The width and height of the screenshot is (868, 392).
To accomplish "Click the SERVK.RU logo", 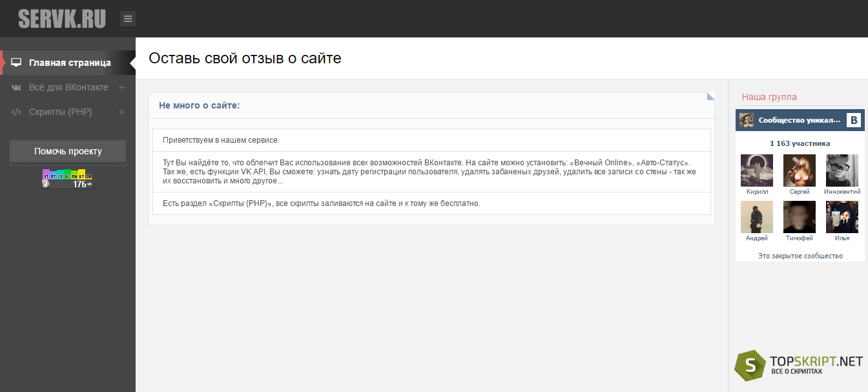I will [x=62, y=19].
